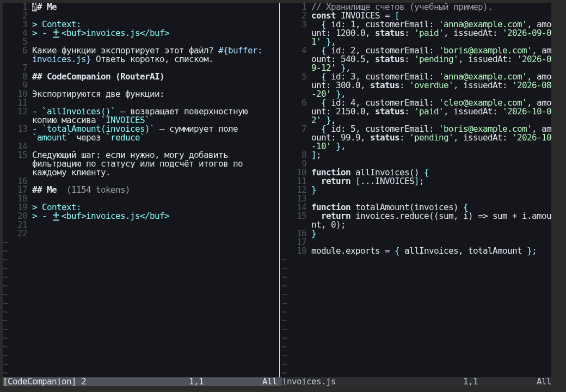
Task: Click the sync icon before invoices.js on chat line 20
Action: [56, 216]
